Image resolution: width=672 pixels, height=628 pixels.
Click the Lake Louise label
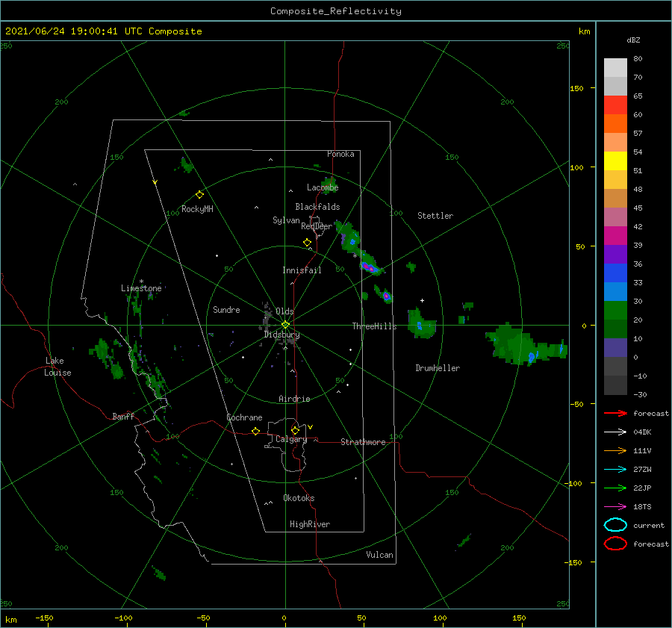(x=57, y=367)
